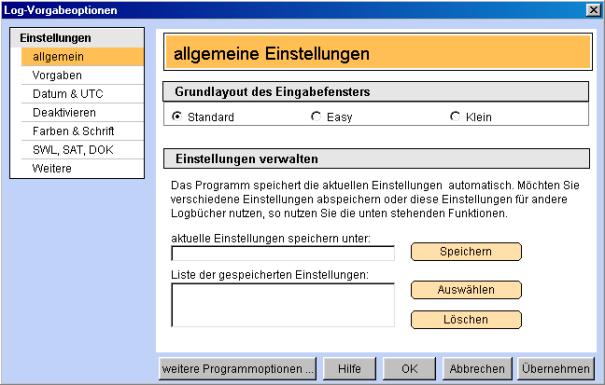This screenshot has width=605, height=385.
Task: Select the Standard layout radio button
Action: pyautogui.click(x=177, y=116)
